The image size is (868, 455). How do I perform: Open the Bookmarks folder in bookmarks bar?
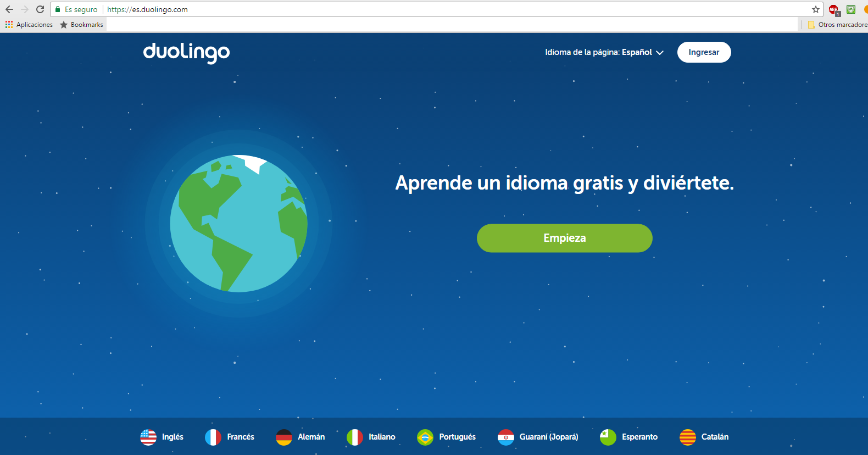pyautogui.click(x=81, y=25)
